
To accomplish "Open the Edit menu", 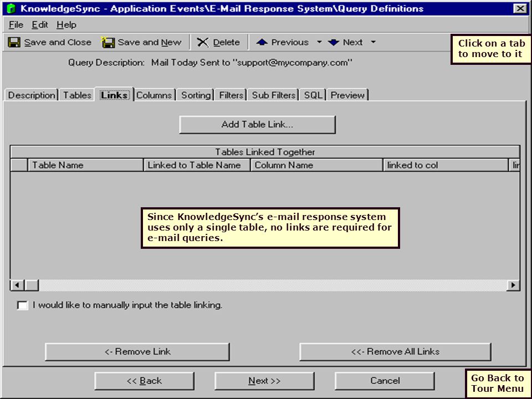I will pyautogui.click(x=40, y=25).
